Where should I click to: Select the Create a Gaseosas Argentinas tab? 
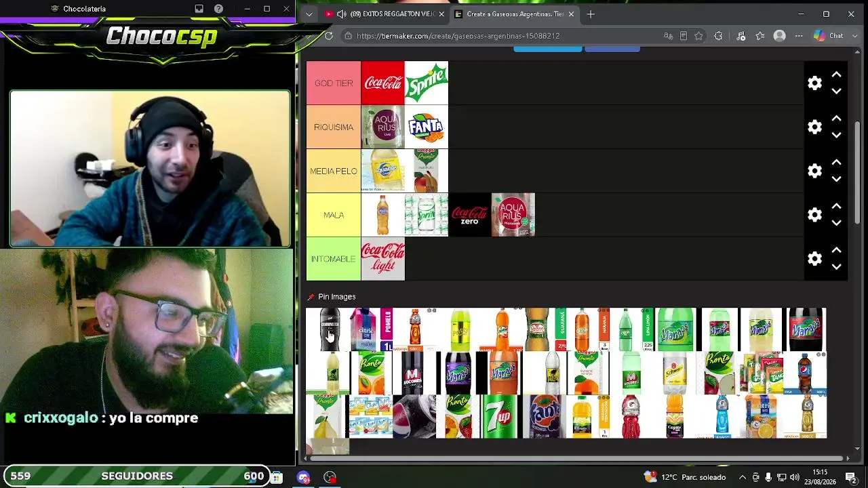click(x=515, y=14)
